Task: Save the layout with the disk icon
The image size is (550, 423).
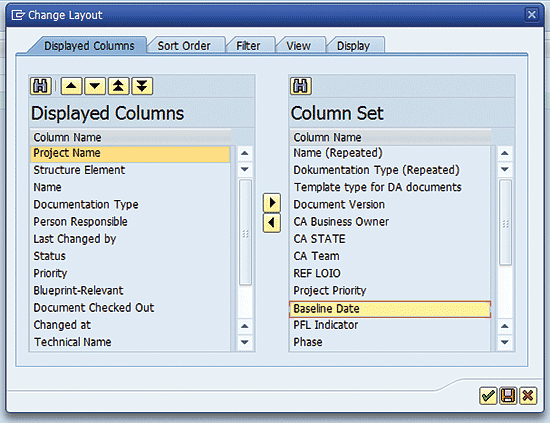Action: coord(508,396)
